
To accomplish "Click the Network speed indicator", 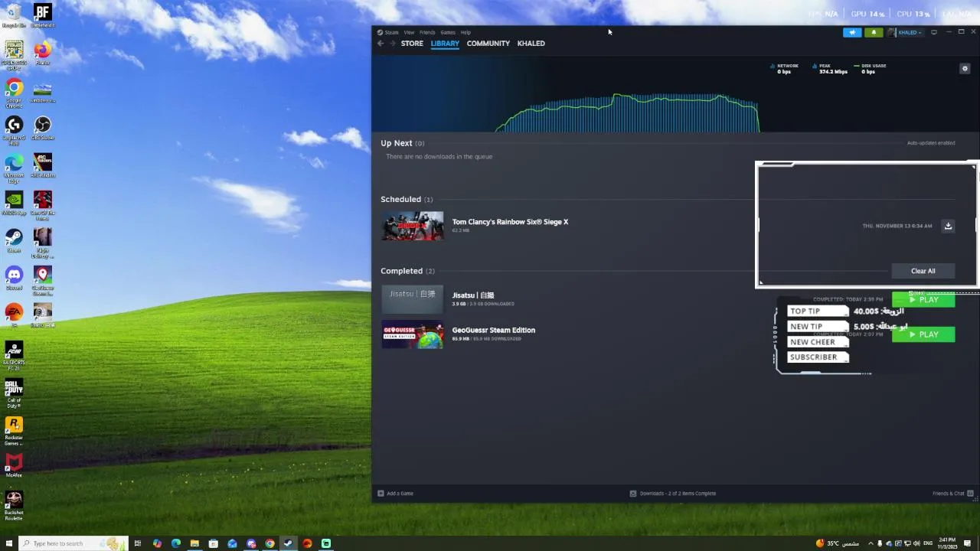I will (785, 69).
